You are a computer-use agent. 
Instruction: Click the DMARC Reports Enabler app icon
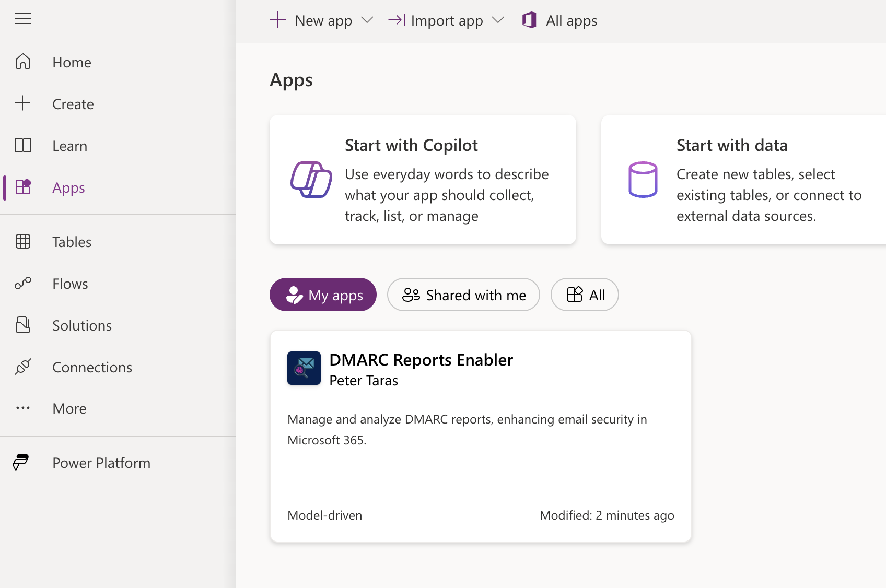click(x=304, y=368)
